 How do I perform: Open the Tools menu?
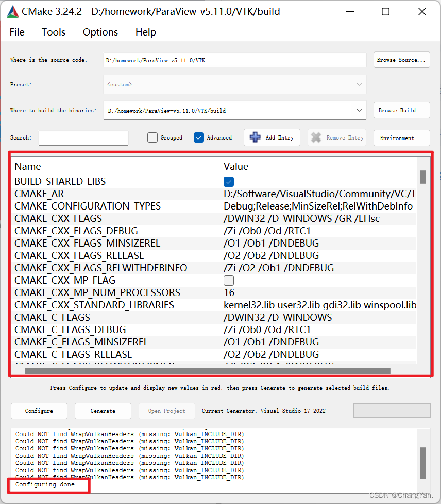point(54,32)
